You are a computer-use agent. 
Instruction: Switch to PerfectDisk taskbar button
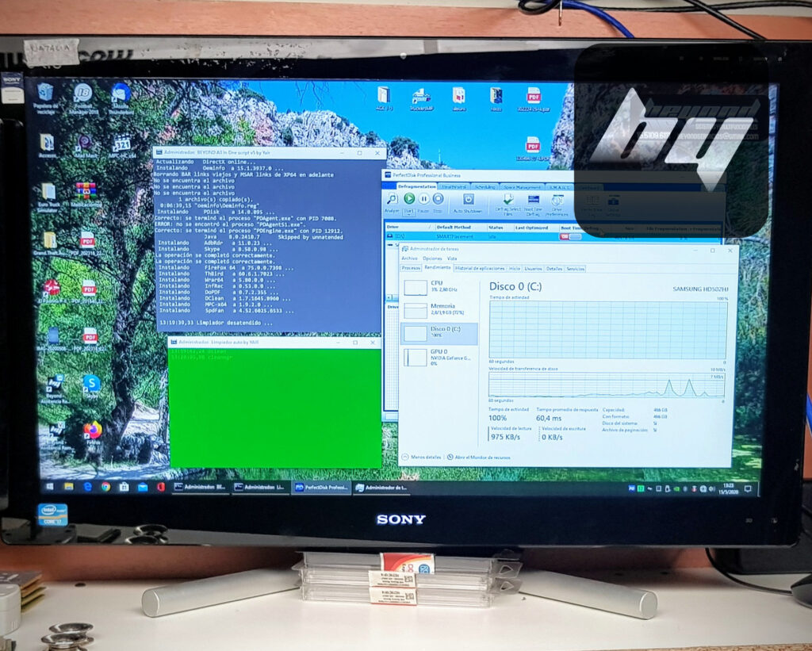pos(321,488)
